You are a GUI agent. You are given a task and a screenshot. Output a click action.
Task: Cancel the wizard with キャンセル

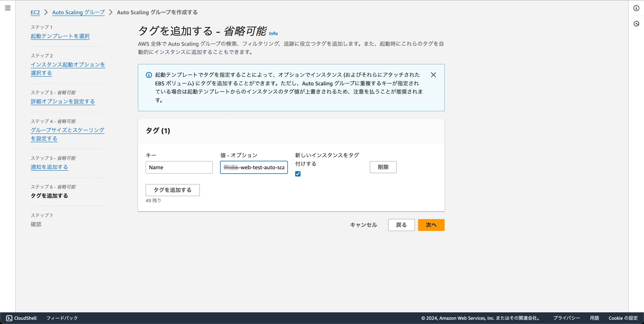click(x=363, y=225)
